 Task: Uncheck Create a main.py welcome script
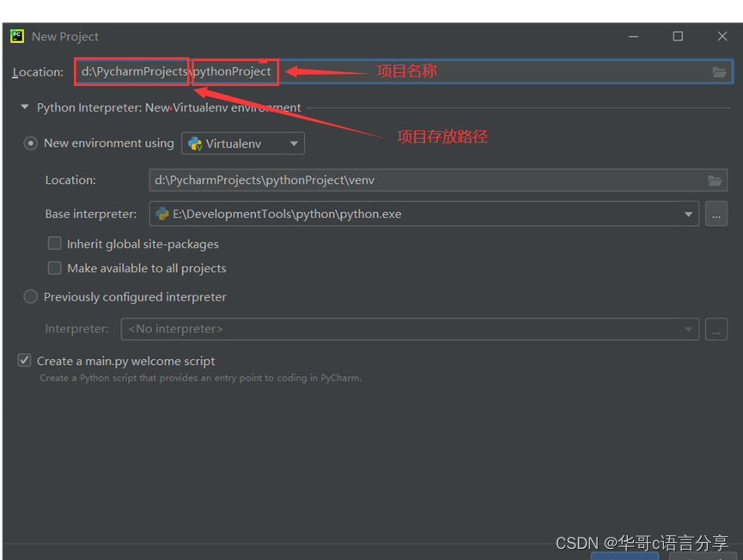[25, 360]
